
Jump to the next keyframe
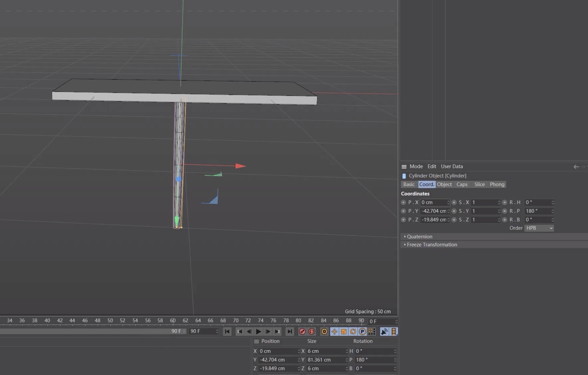277,332
